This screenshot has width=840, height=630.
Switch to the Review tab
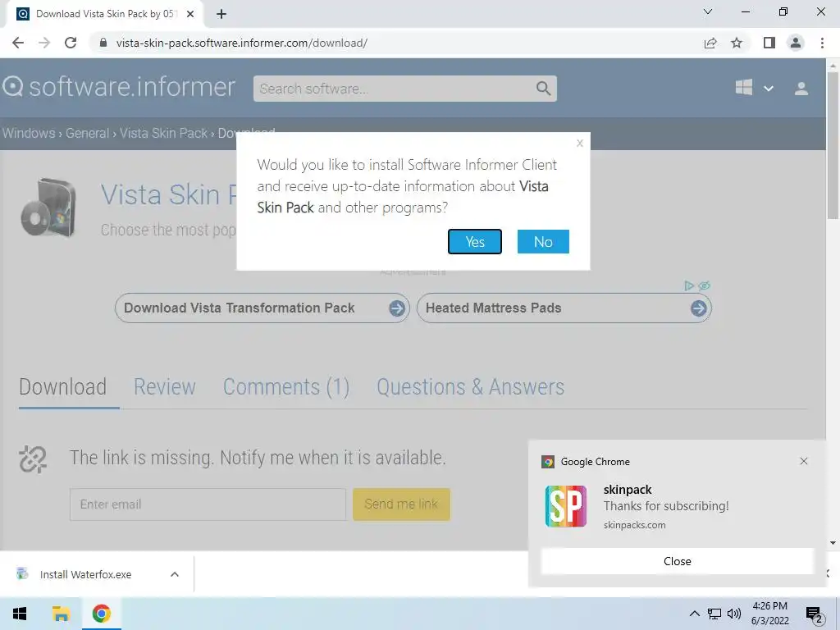pyautogui.click(x=164, y=387)
